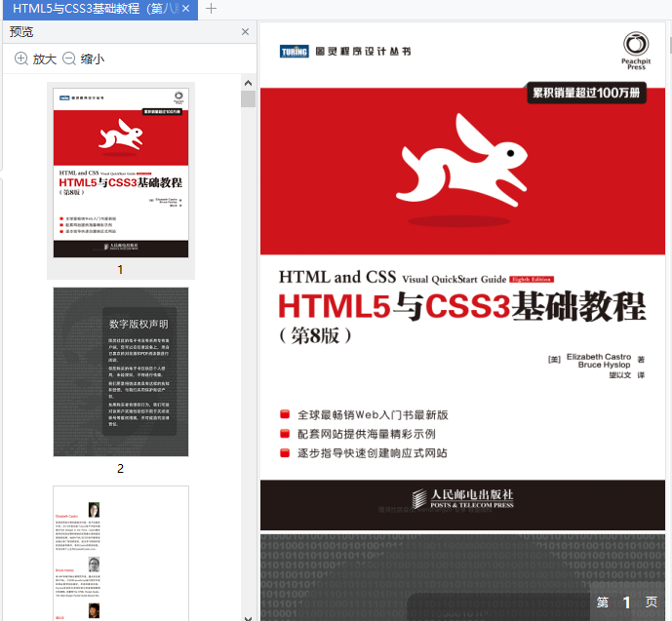Image resolution: width=672 pixels, height=621 pixels.
Task: Click the title HTML5与CSS3基础教程
Action: pyautogui.click(x=462, y=306)
